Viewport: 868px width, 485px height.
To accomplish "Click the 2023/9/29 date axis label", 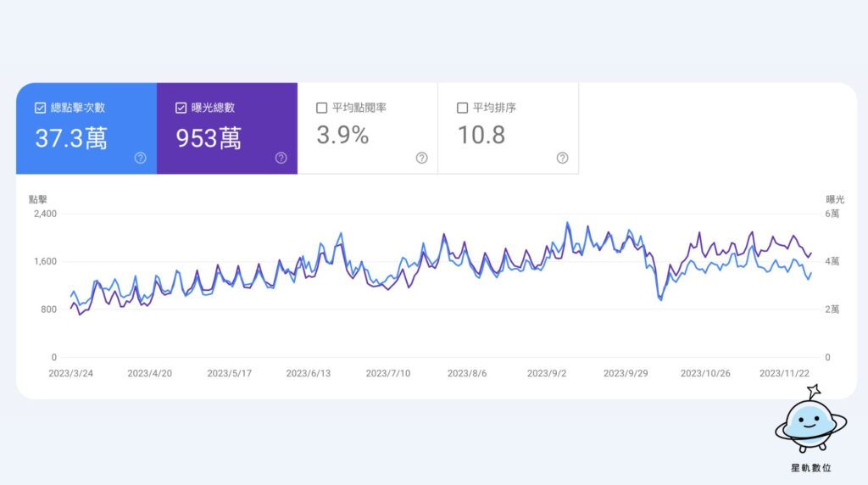I will (x=626, y=373).
